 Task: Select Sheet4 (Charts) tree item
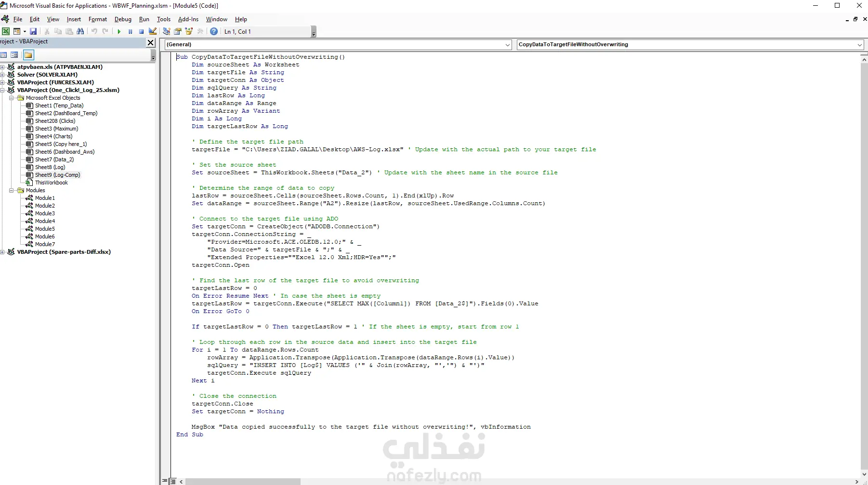53,136
